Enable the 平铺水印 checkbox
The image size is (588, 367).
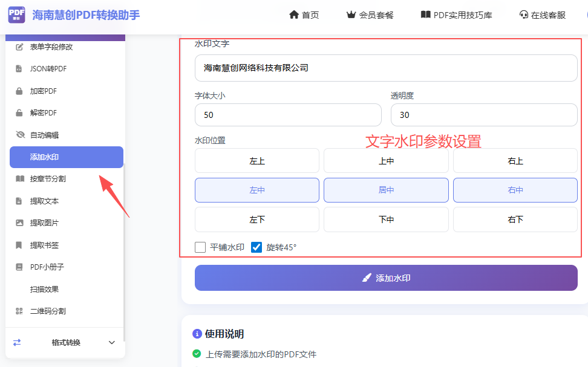coord(200,247)
